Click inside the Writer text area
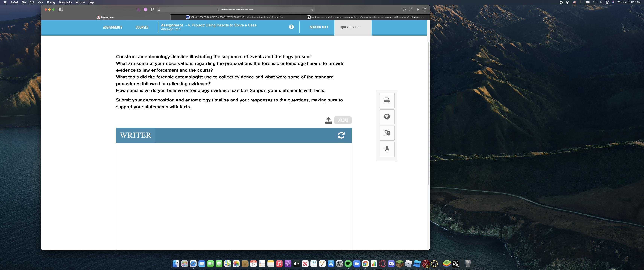Viewport: 644px width, 270px height. [x=234, y=195]
